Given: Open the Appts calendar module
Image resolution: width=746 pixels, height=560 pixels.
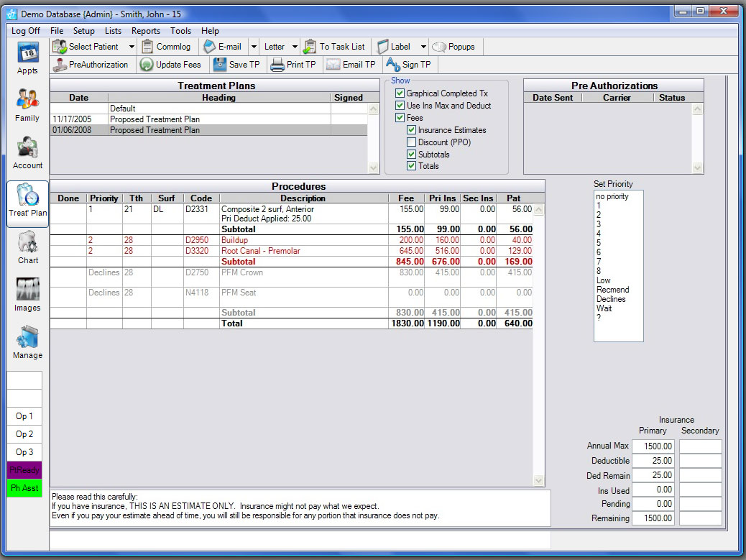Looking at the screenshot, I should (27, 58).
